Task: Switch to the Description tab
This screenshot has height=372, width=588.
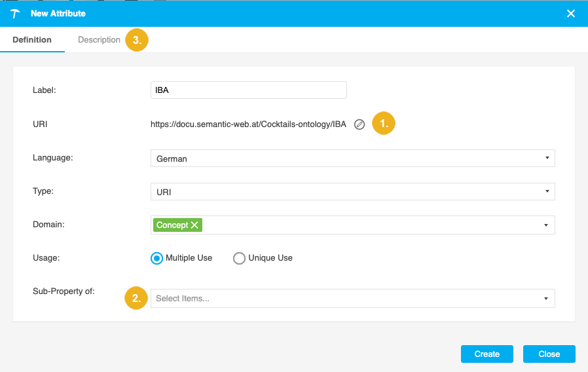Action: click(x=99, y=40)
